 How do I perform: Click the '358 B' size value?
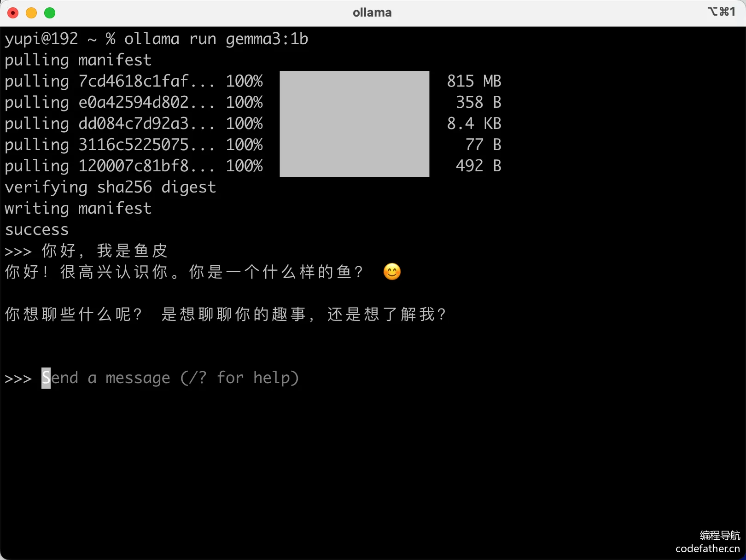click(x=478, y=103)
